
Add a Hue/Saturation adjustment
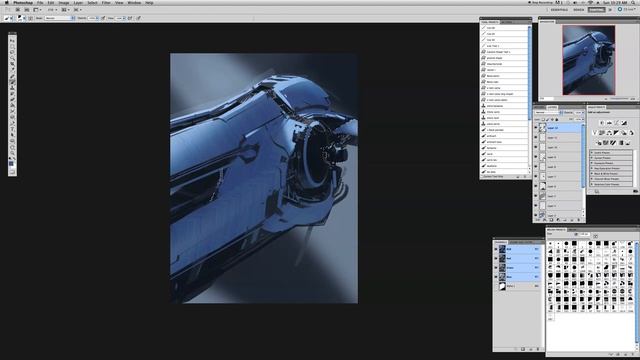(602, 133)
